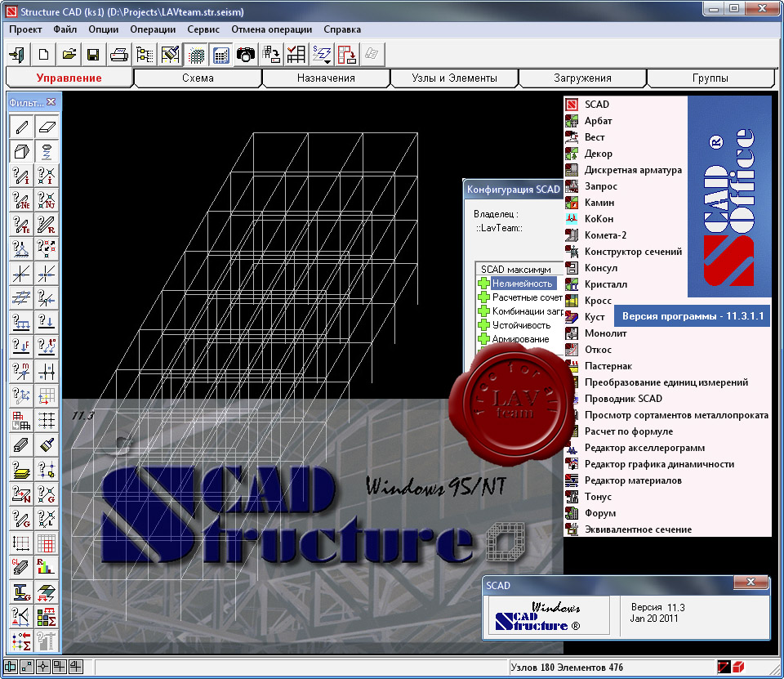The image size is (784, 679).
Task: Open the Файл menu
Action: click(x=65, y=29)
